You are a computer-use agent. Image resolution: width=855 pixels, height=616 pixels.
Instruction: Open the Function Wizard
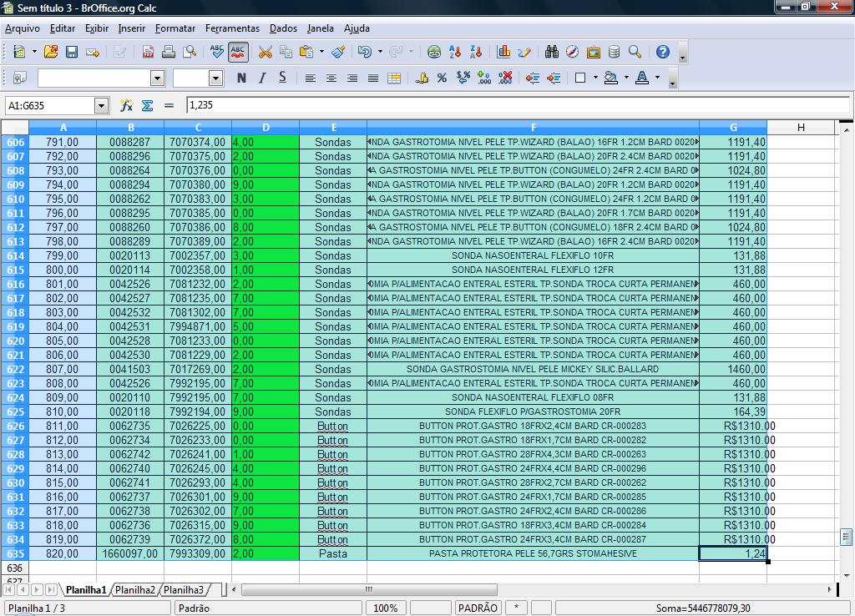click(127, 105)
